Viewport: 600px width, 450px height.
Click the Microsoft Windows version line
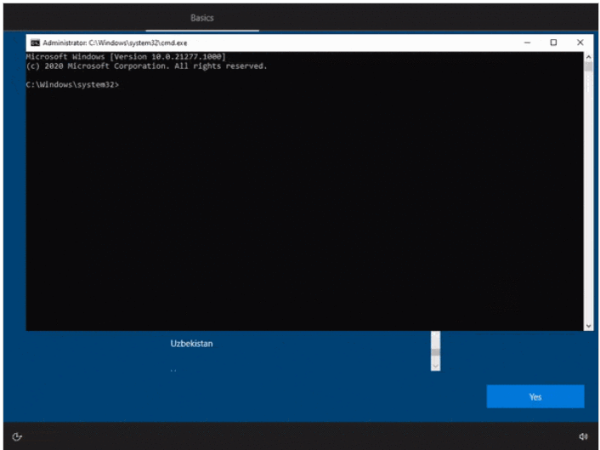coord(125,58)
